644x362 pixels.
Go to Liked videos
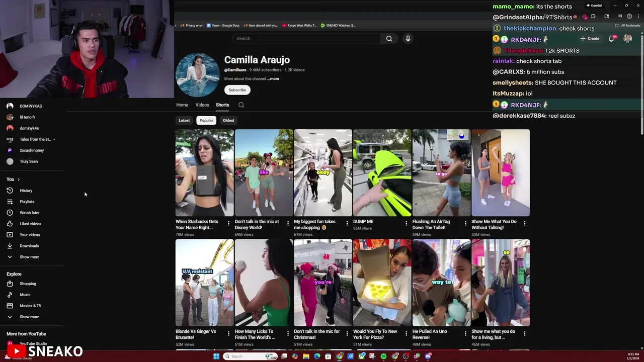point(24,224)
